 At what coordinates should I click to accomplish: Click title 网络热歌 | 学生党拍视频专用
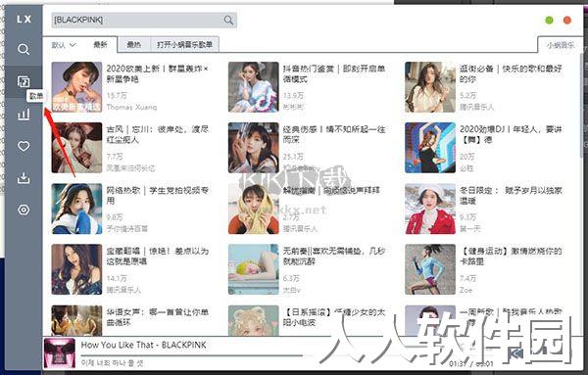point(158,196)
